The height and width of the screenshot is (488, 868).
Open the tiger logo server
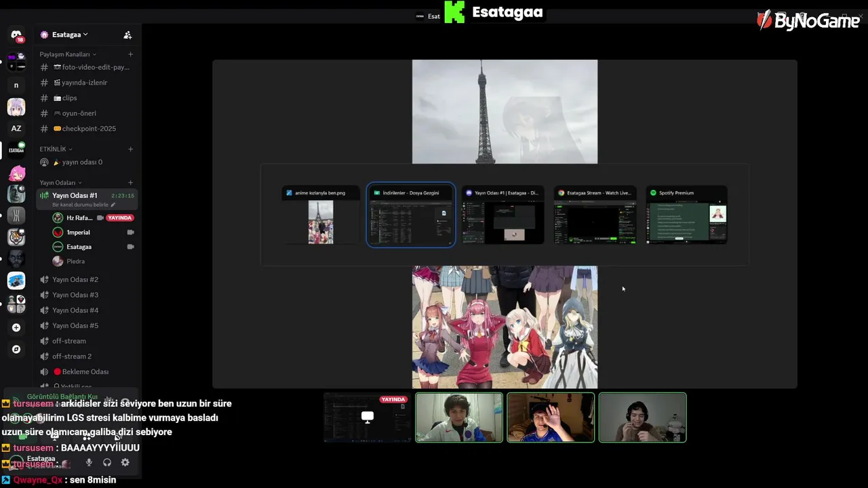coord(16,237)
